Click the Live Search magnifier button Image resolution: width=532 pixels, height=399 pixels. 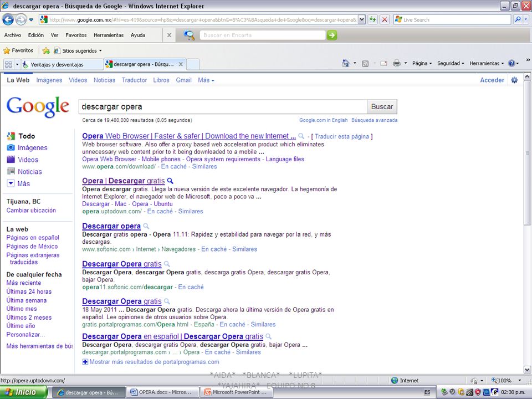click(x=518, y=20)
